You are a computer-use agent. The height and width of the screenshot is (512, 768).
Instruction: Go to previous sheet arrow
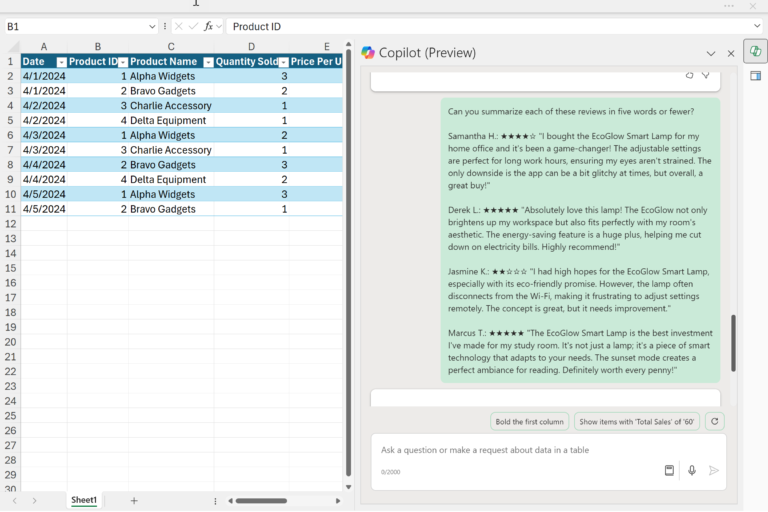(15, 500)
